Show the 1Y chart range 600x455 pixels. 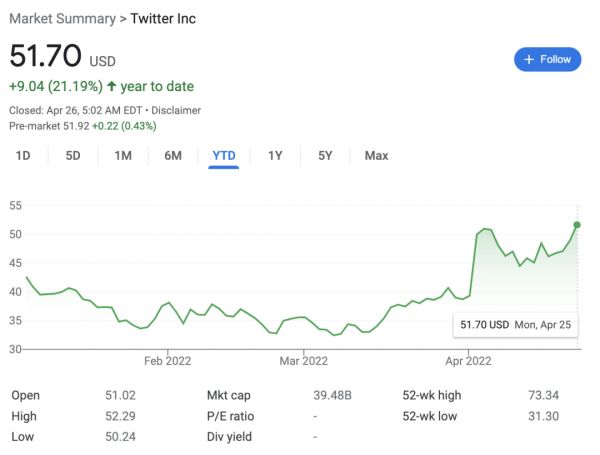click(275, 155)
